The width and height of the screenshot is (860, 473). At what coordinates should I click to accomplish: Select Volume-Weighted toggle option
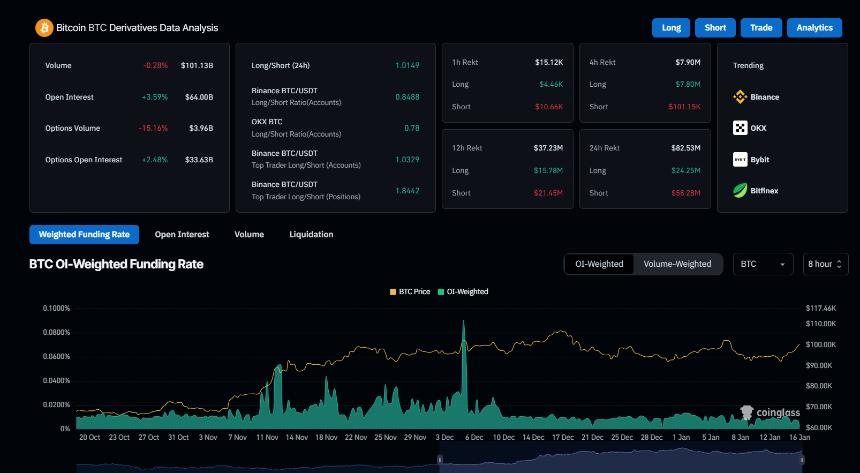tap(677, 264)
